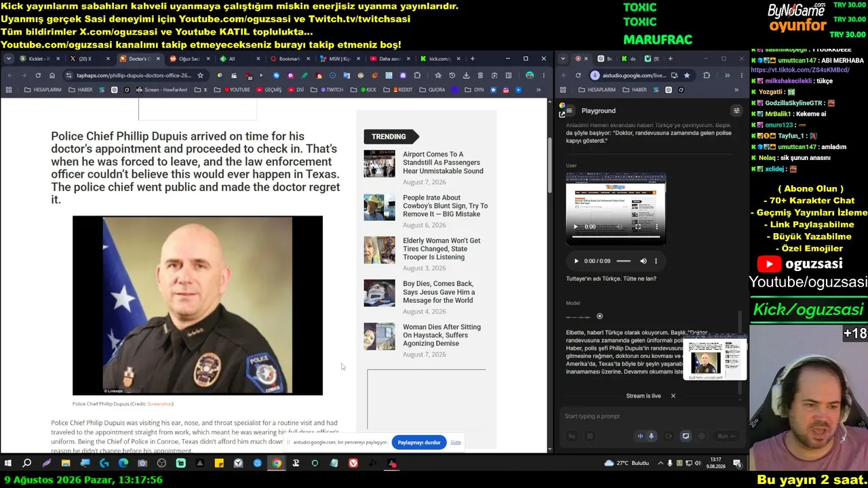Open Woman Dies After Sitting On Haystack
Viewport: 868px width, 488px height.
[x=441, y=335]
